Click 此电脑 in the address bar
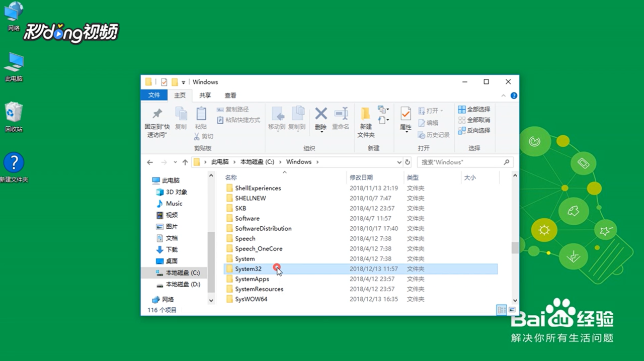The height and width of the screenshot is (361, 644). (x=220, y=162)
